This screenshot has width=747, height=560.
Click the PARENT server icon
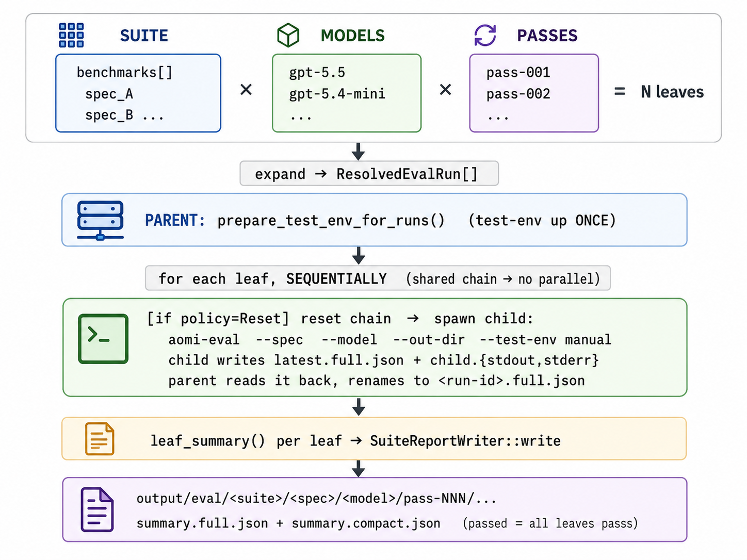[x=100, y=221]
